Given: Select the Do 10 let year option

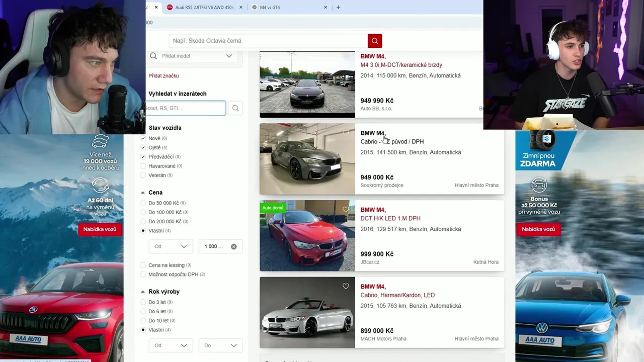Looking at the screenshot, I should point(143,320).
